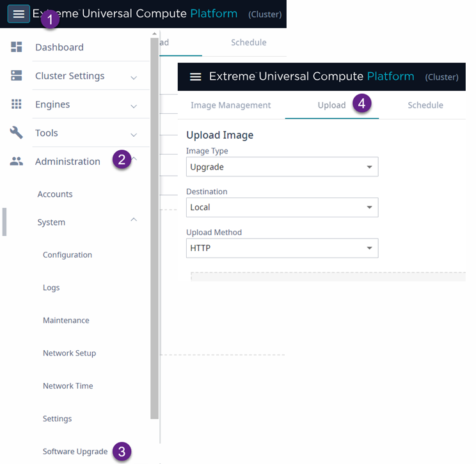Viewport: 476px width, 464px height.
Task: Click the Tools wrench icon
Action: coord(17,133)
